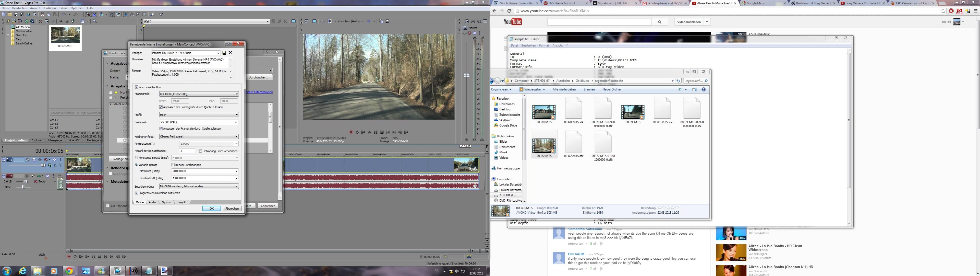The image size is (980, 276).
Task: Uncheck Video einschließen checkbox
Action: click(137, 87)
